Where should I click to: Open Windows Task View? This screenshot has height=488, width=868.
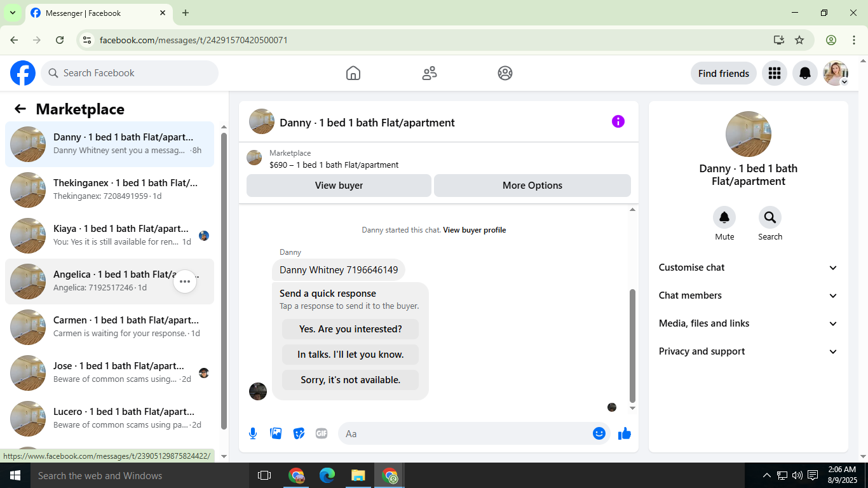coord(264,475)
